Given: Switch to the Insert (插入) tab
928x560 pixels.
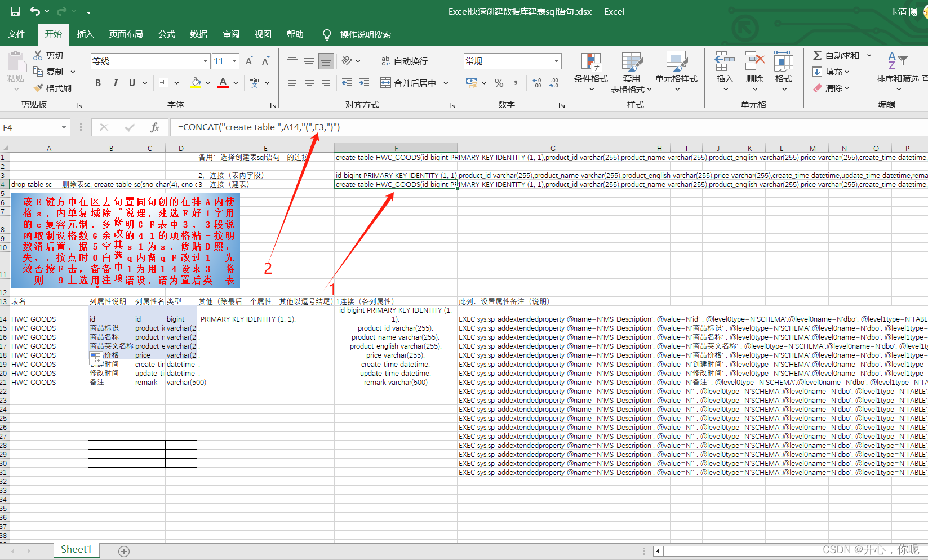Looking at the screenshot, I should pyautogui.click(x=86, y=34).
